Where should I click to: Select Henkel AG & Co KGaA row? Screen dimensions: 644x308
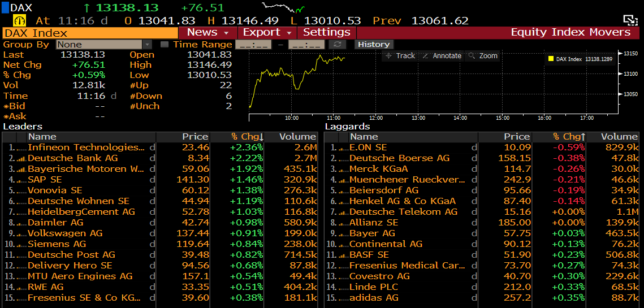[482, 201]
